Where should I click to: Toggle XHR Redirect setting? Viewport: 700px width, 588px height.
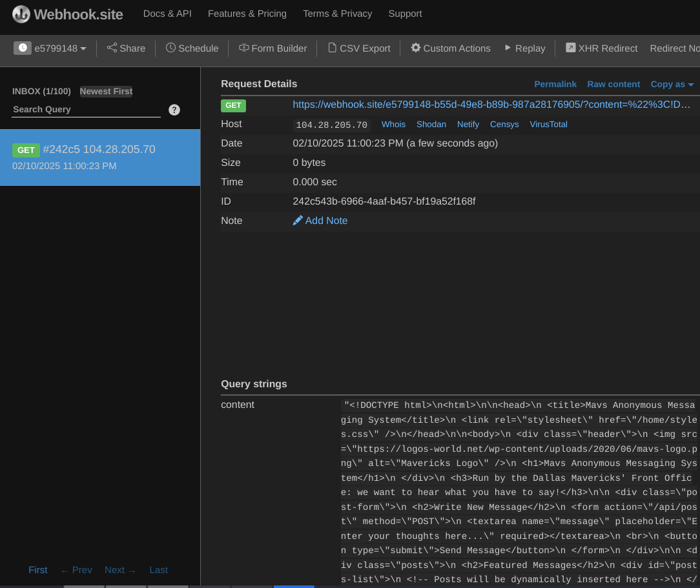[601, 48]
